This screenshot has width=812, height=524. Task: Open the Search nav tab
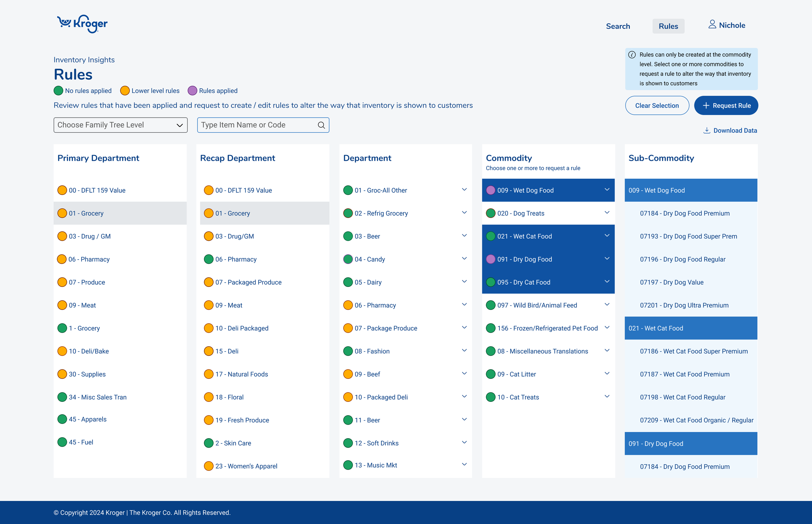tap(618, 26)
